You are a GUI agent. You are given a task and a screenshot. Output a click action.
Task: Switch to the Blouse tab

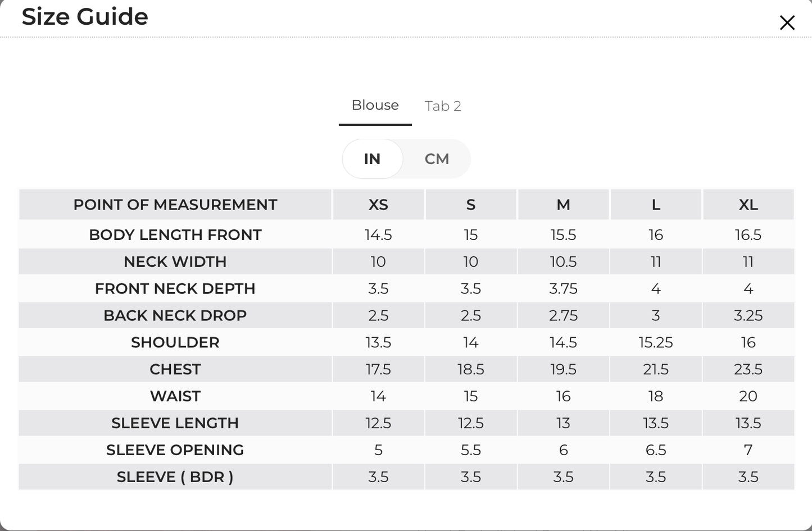[375, 106]
